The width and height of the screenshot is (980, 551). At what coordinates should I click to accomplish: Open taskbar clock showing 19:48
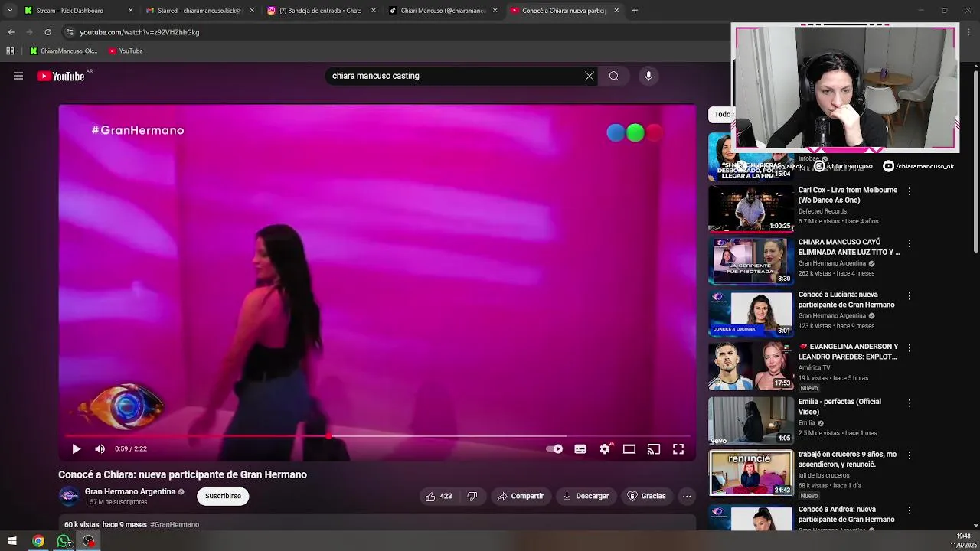coord(962,541)
